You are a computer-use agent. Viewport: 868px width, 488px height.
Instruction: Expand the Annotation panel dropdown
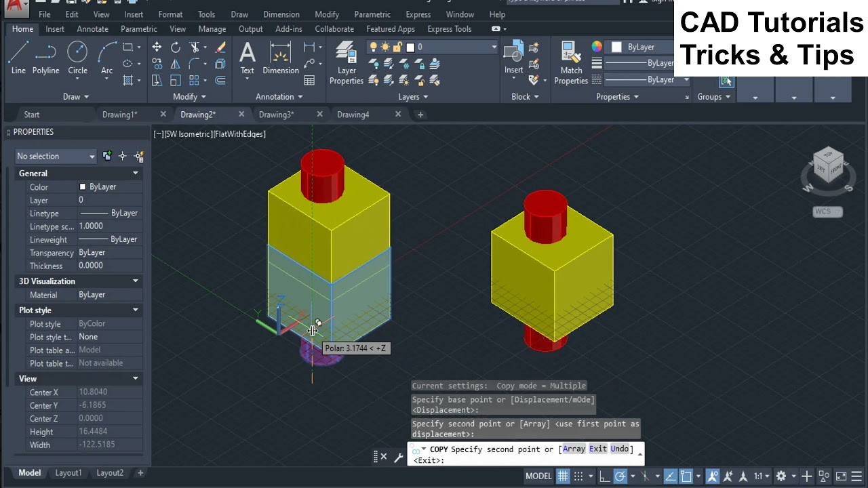pyautogui.click(x=279, y=97)
